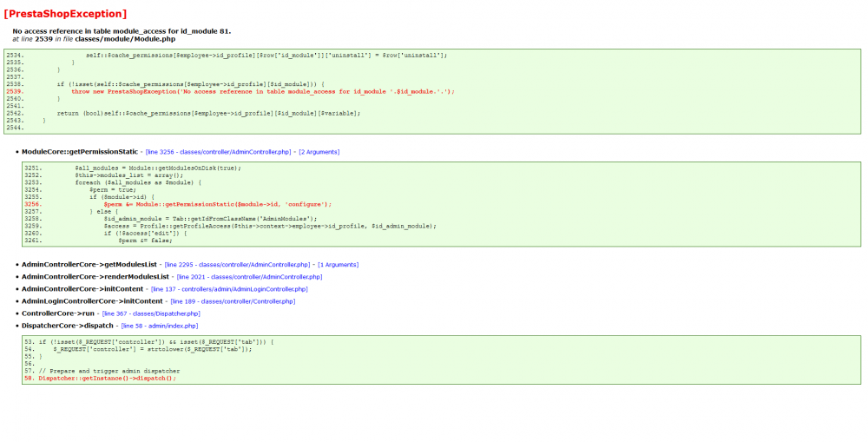This screenshot has width=868, height=442.
Task: Click 'AdminControllerCore->getModulesList' trace entry
Action: coord(89,265)
